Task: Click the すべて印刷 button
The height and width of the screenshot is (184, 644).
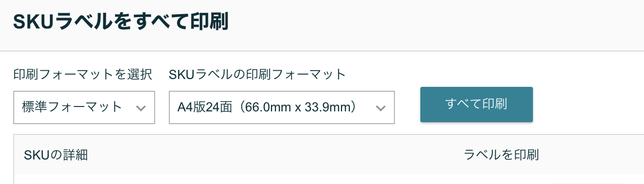Action: point(476,104)
